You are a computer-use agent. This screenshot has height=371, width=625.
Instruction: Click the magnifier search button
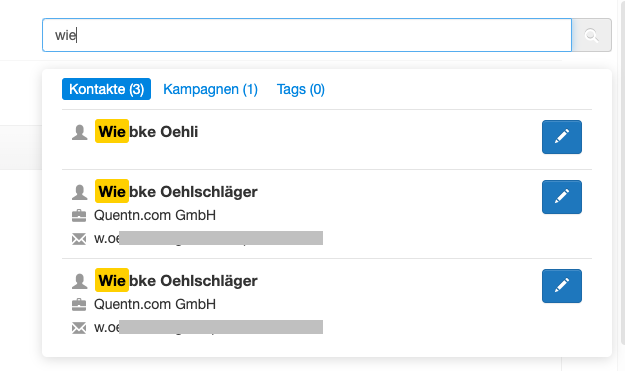click(x=592, y=35)
